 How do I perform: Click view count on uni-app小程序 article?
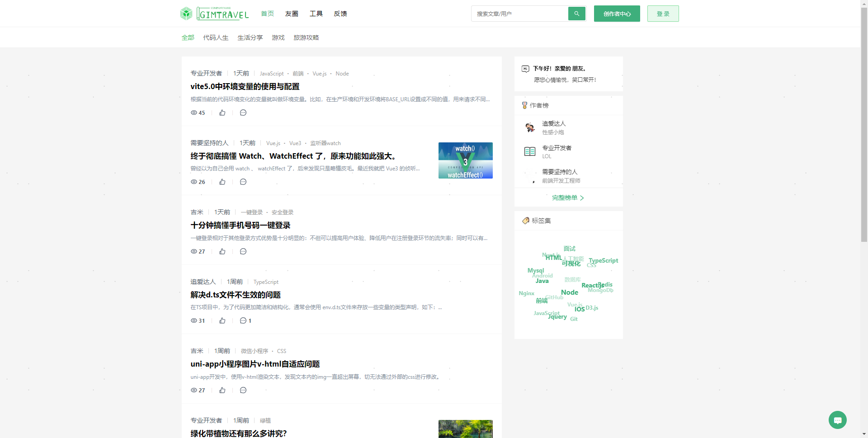198,390
